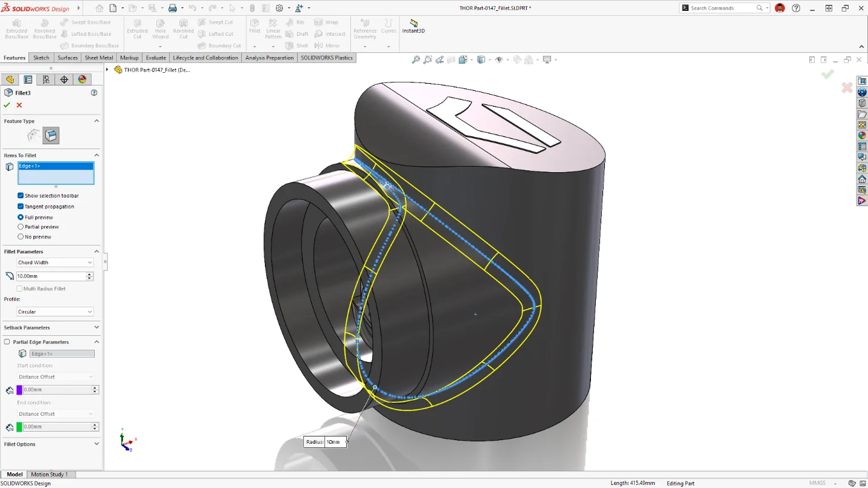Select the highlighted Feature Type fillet icon
Image resolution: width=868 pixels, height=488 pixels.
click(51, 135)
